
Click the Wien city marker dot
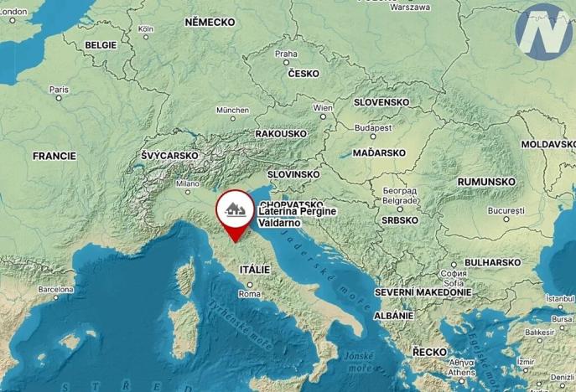[323, 116]
